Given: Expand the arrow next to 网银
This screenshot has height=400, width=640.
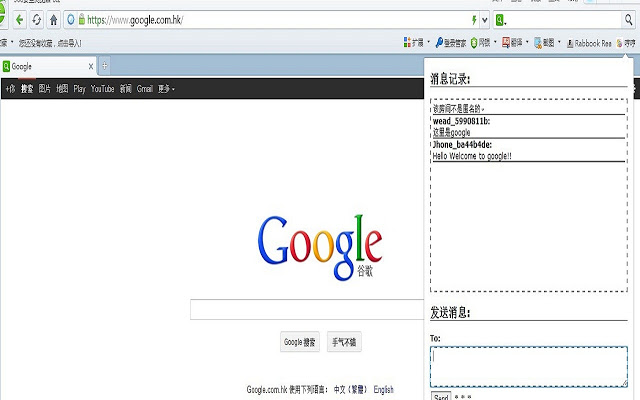Looking at the screenshot, I should (495, 42).
